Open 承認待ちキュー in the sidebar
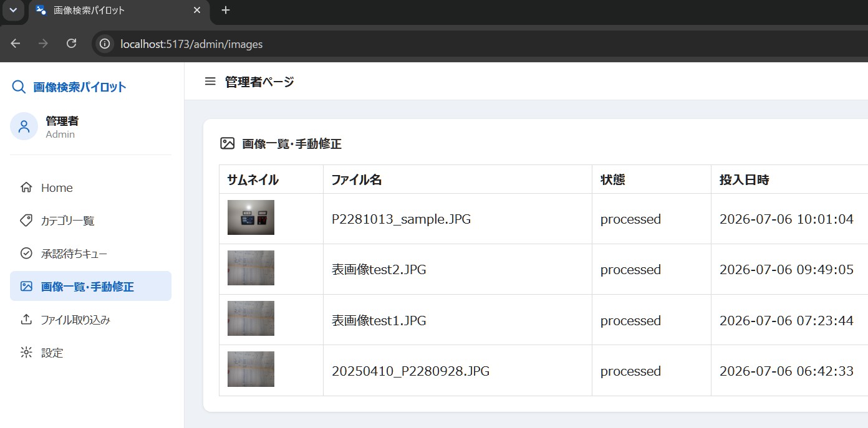Image resolution: width=868 pixels, height=428 pixels. click(x=90, y=254)
